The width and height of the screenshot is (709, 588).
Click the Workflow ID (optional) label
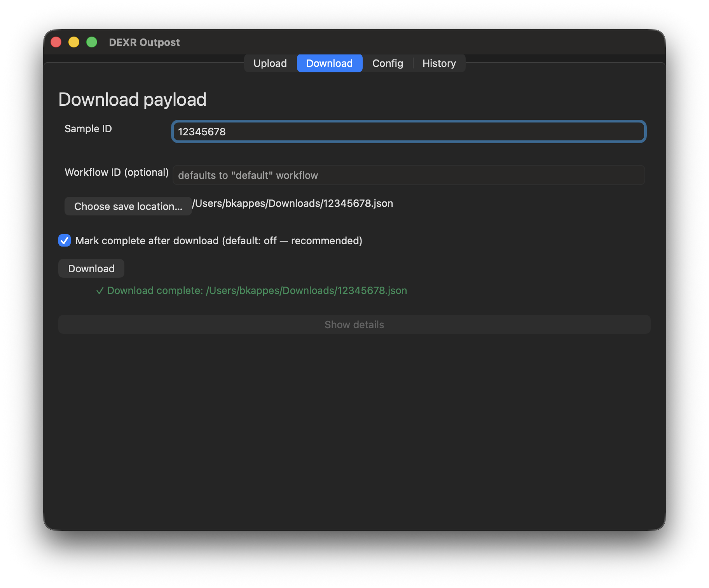point(117,172)
